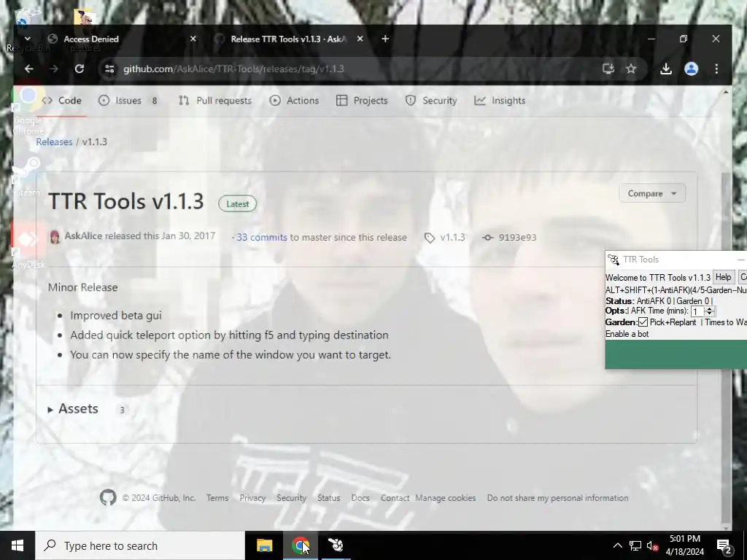This screenshot has width=747, height=560.
Task: Close the Access Denied tab
Action: (x=193, y=39)
